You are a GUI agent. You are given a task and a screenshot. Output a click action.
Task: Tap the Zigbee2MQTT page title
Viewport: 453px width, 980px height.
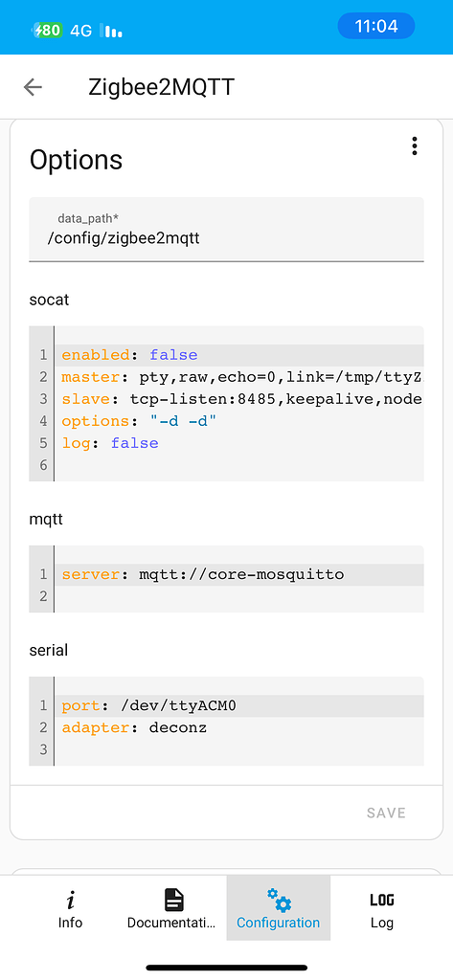162,87
